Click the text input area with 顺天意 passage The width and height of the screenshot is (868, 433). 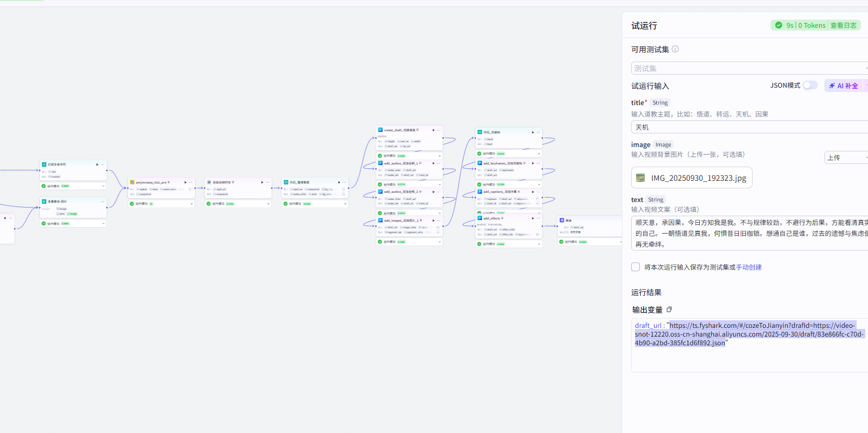749,233
